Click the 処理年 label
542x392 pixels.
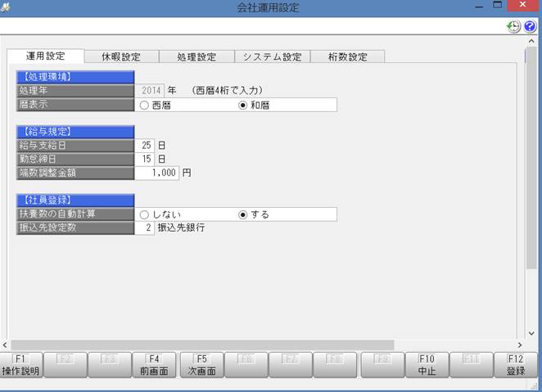coord(75,91)
